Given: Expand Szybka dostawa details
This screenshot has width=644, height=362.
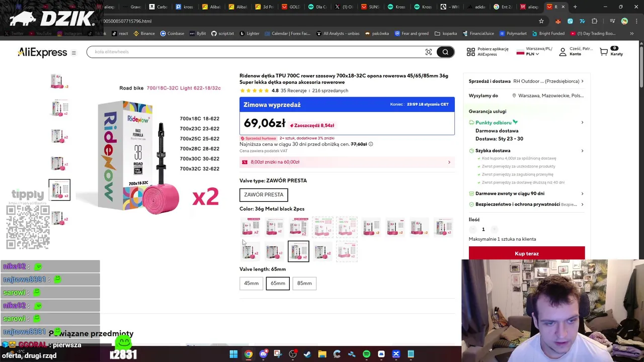Looking at the screenshot, I should tap(526, 151).
